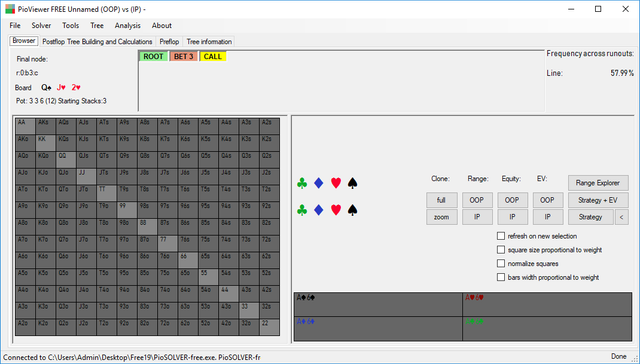Select the A2s cell in the hand matrix

(270, 127)
